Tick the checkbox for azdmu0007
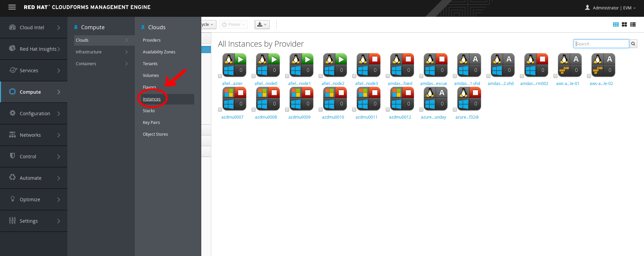This screenshot has height=256, width=644. coord(220,110)
